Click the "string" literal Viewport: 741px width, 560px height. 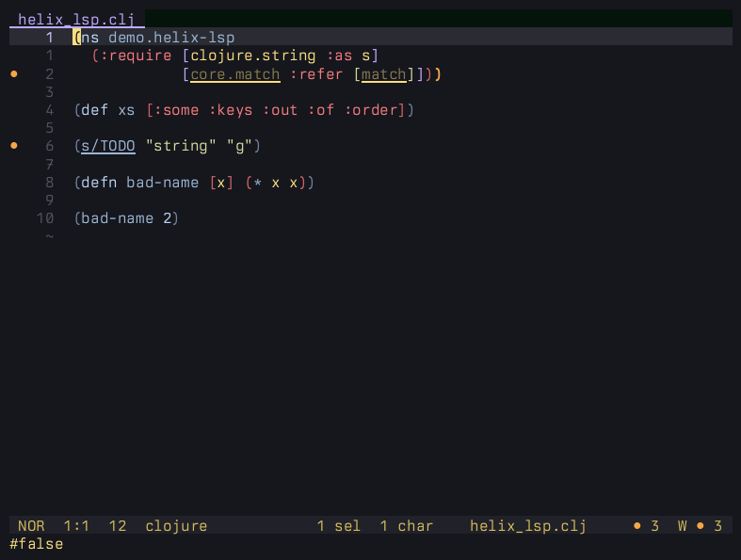point(181,146)
